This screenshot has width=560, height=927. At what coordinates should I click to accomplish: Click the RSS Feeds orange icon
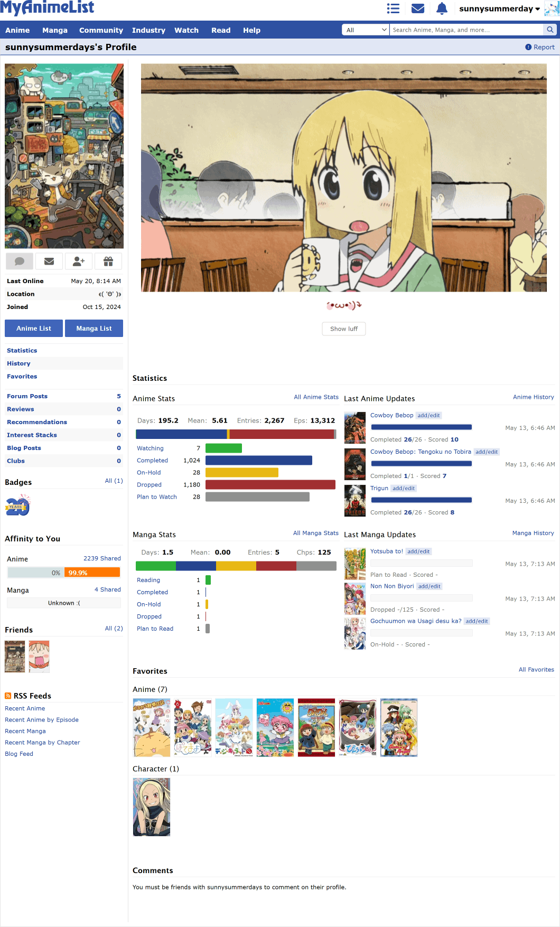8,696
